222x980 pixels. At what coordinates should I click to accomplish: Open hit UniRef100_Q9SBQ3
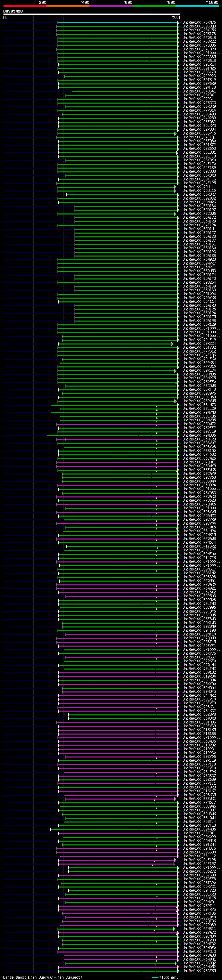point(199,26)
